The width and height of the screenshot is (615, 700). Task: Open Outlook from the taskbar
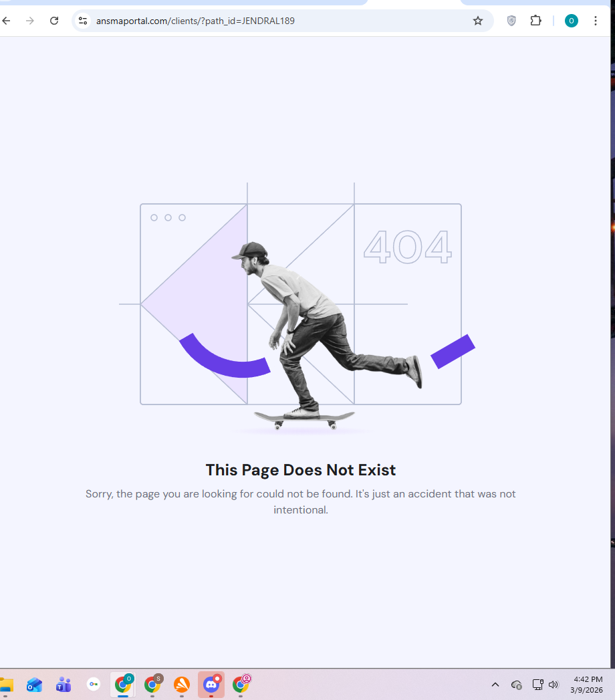pyautogui.click(x=34, y=685)
